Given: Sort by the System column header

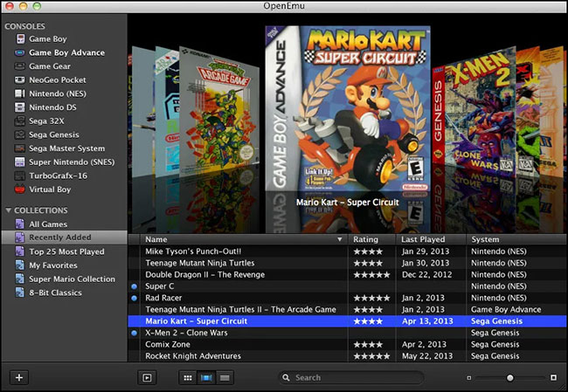Looking at the screenshot, I should (x=516, y=239).
